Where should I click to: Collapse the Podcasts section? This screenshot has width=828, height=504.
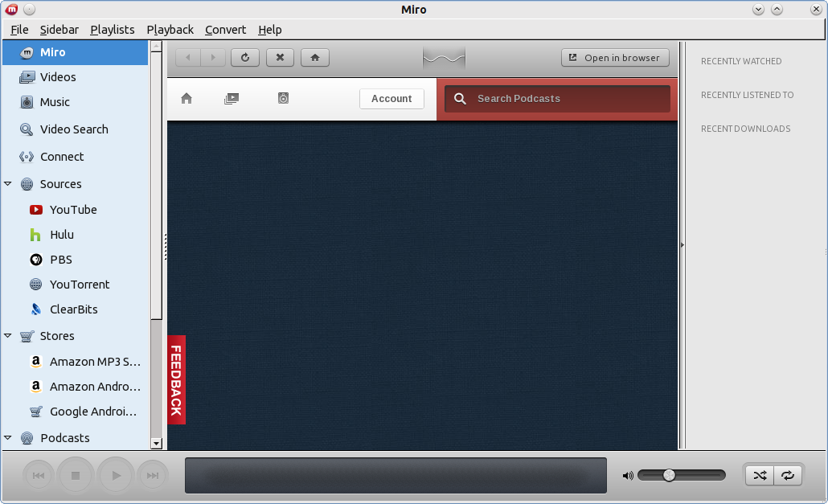(x=8, y=437)
